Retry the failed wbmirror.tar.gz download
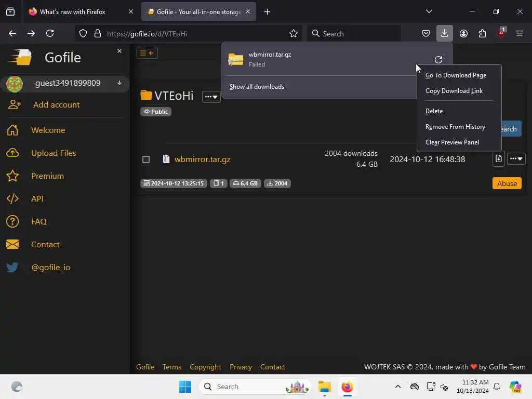 [x=438, y=60]
